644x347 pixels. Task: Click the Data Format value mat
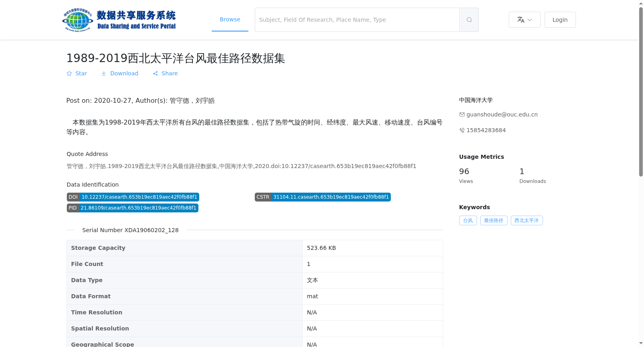312,296
